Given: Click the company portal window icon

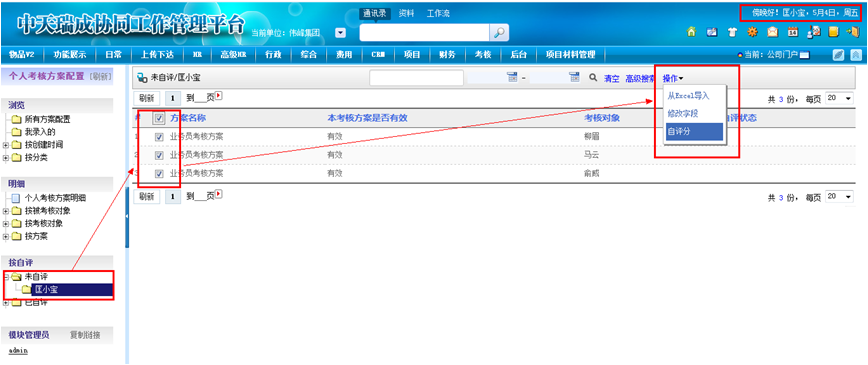Looking at the screenshot, I should pyautogui.click(x=804, y=55).
